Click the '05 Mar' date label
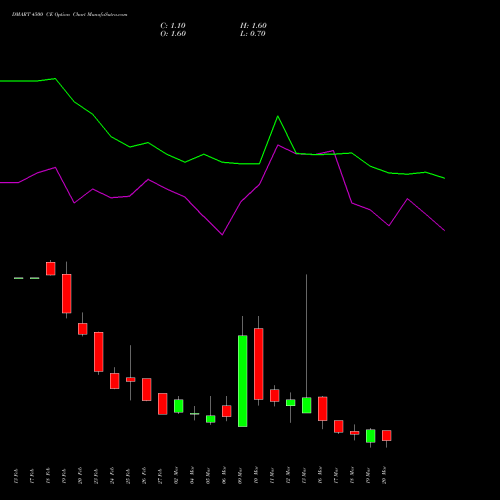The width and height of the screenshot is (500, 500). [x=208, y=475]
